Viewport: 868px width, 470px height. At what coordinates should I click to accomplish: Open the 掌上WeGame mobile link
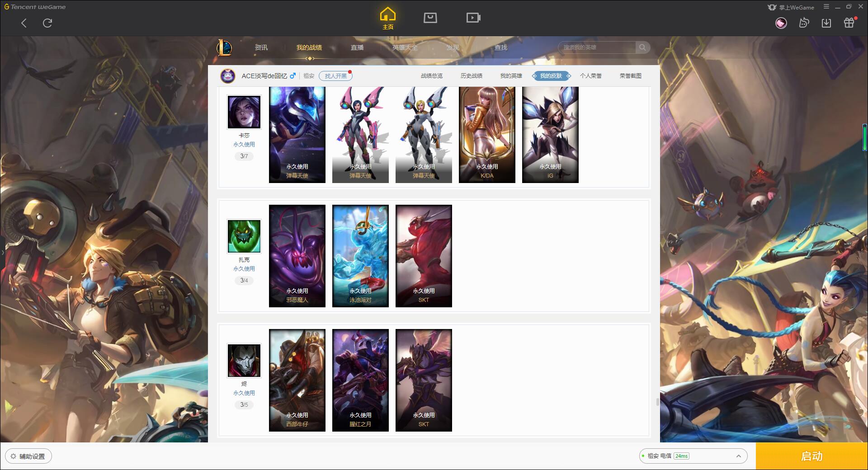[791, 7]
